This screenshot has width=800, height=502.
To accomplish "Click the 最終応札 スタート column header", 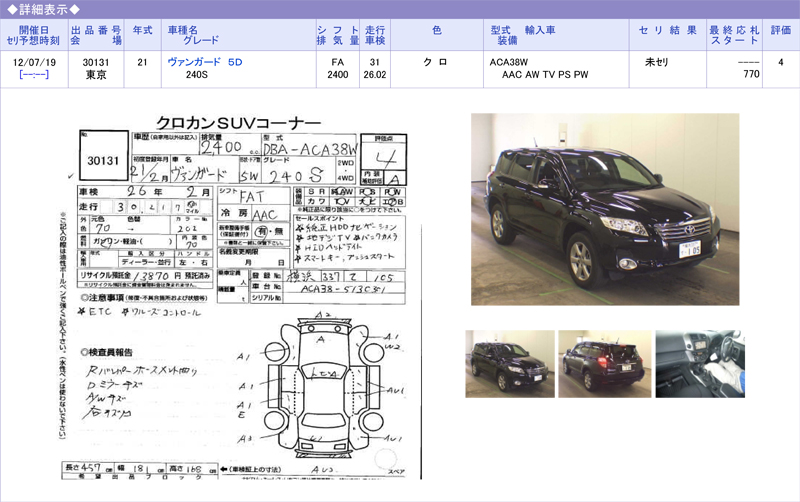I will click(734, 35).
